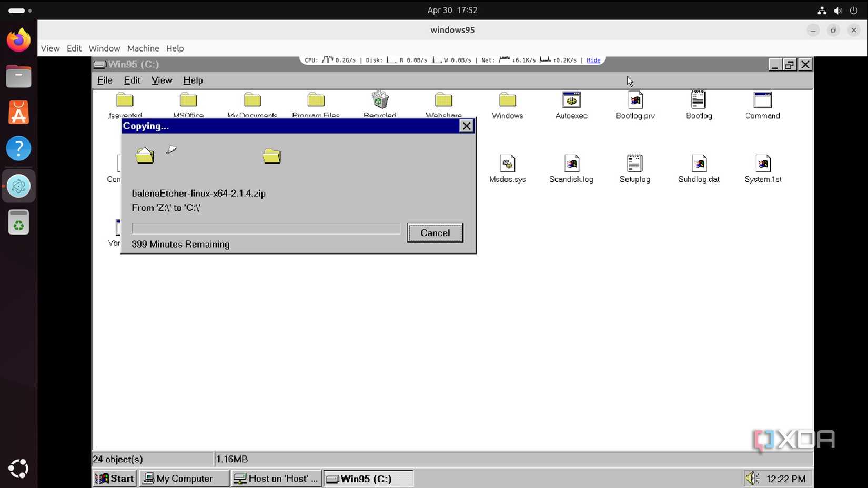868x488 pixels.
Task: Select the MSOffice folder icon
Action: click(188, 100)
